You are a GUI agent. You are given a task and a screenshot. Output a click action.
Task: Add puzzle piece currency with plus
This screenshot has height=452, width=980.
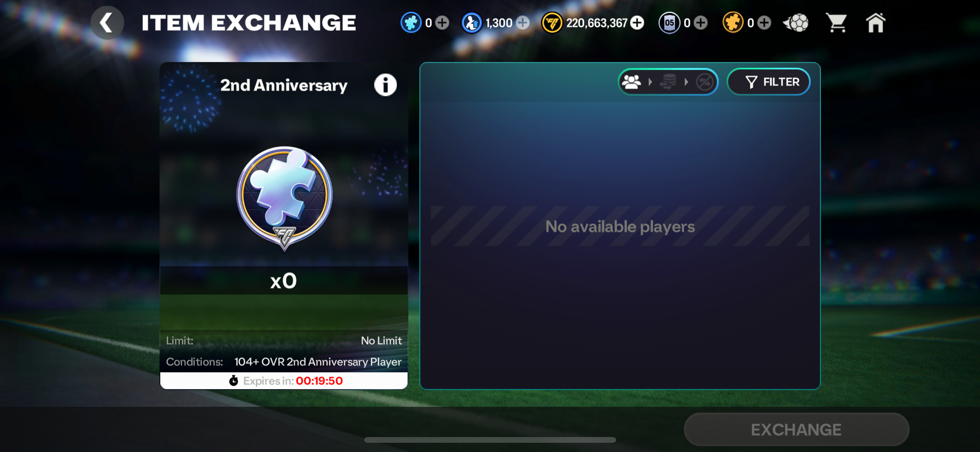tap(442, 23)
